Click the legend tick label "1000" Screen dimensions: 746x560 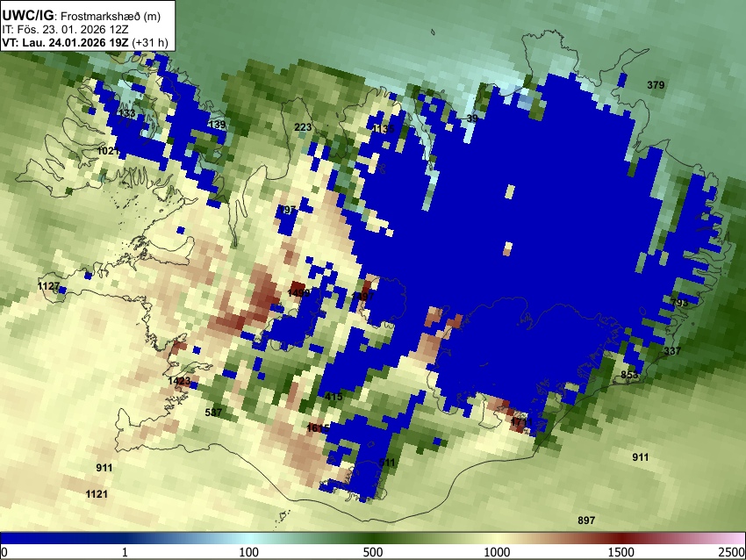[497, 552]
